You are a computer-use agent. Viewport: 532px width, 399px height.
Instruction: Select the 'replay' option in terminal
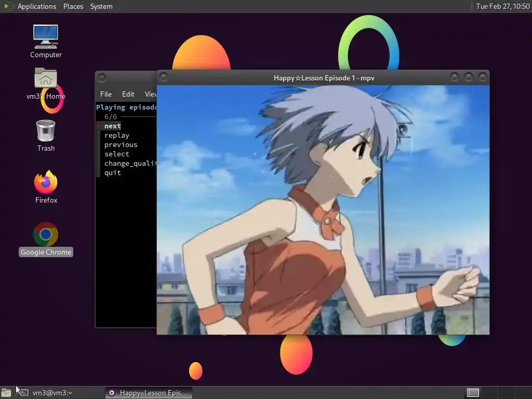point(117,136)
